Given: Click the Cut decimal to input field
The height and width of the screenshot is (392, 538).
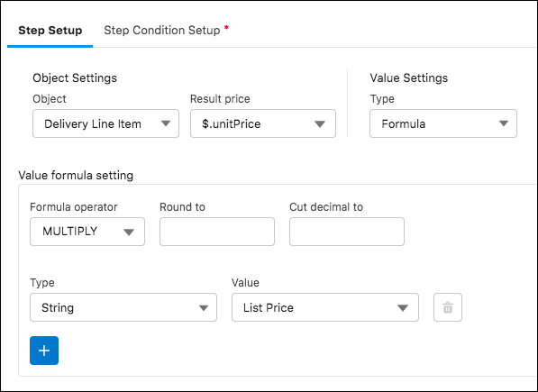Looking at the screenshot, I should click(x=347, y=232).
